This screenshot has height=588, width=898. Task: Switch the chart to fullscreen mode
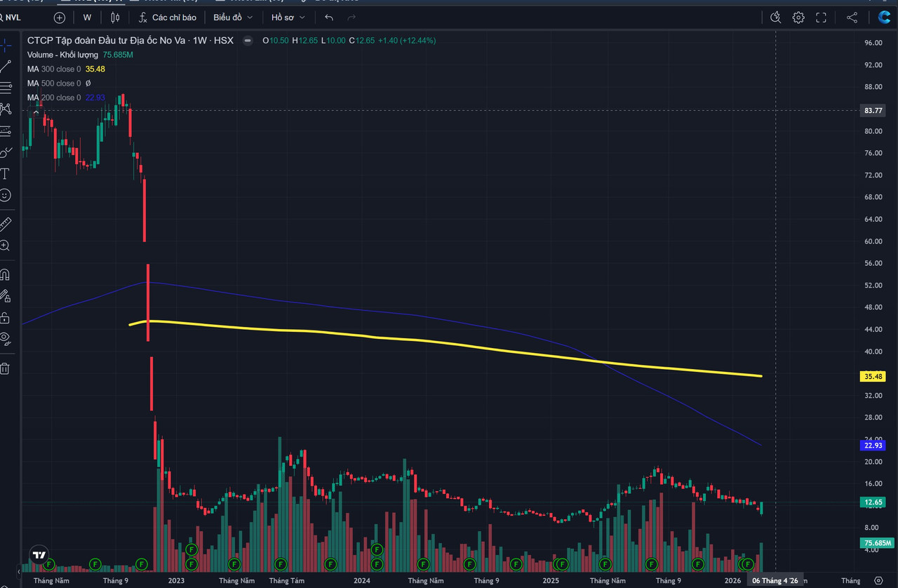coord(821,18)
